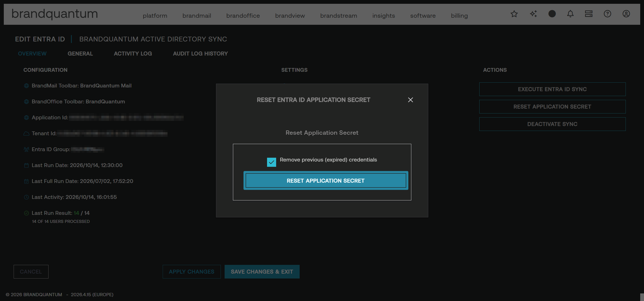Open the server stack icon in header
The height and width of the screenshot is (301, 644).
[589, 14]
